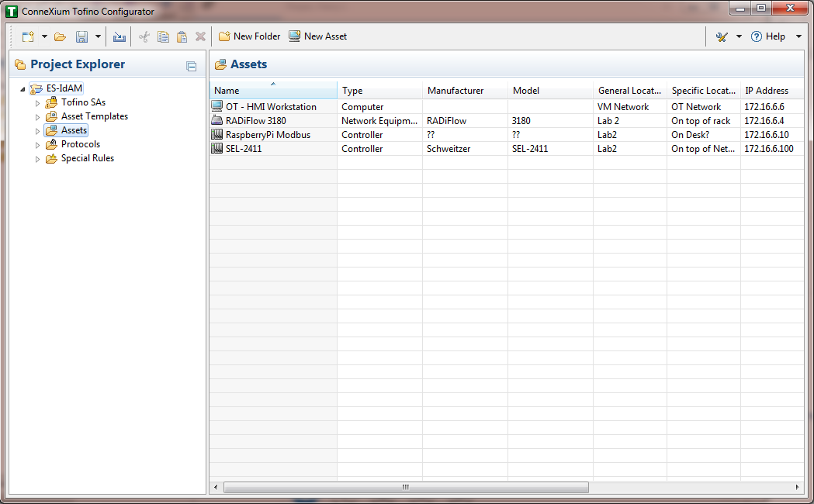Expand the Assets tree node
This screenshot has width=814, height=504.
[37, 131]
